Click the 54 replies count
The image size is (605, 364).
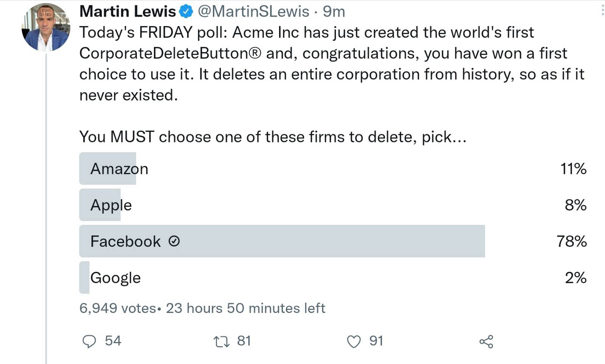tap(113, 341)
